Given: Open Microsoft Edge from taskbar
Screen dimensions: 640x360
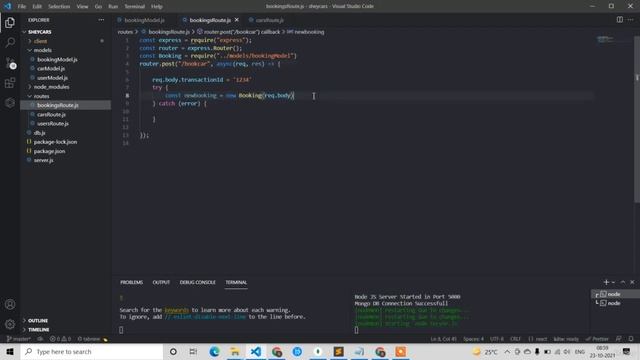Looking at the screenshot, I should (214, 351).
